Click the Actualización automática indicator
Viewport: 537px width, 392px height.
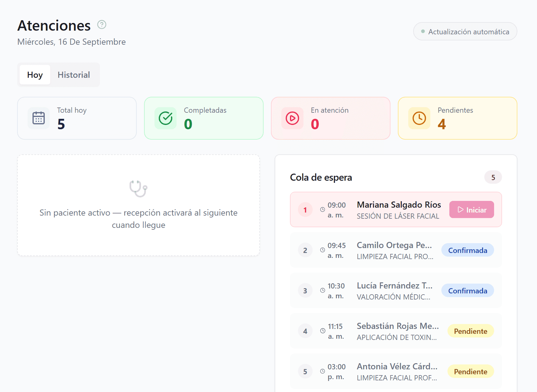465,32
